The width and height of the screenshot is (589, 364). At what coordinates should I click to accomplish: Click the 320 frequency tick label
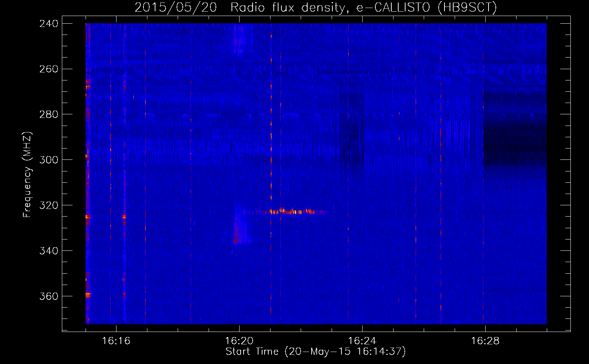(49, 206)
